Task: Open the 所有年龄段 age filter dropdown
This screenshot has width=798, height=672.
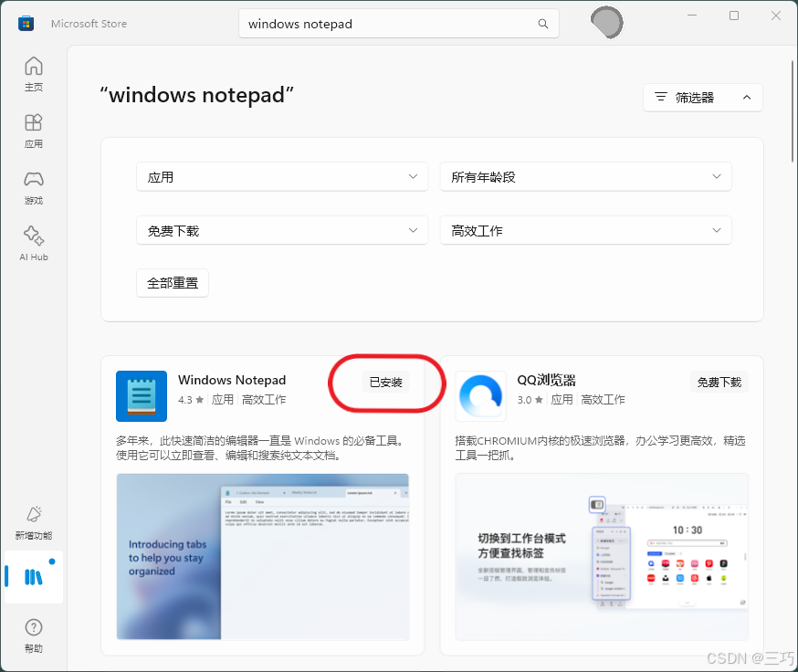Action: (x=586, y=176)
